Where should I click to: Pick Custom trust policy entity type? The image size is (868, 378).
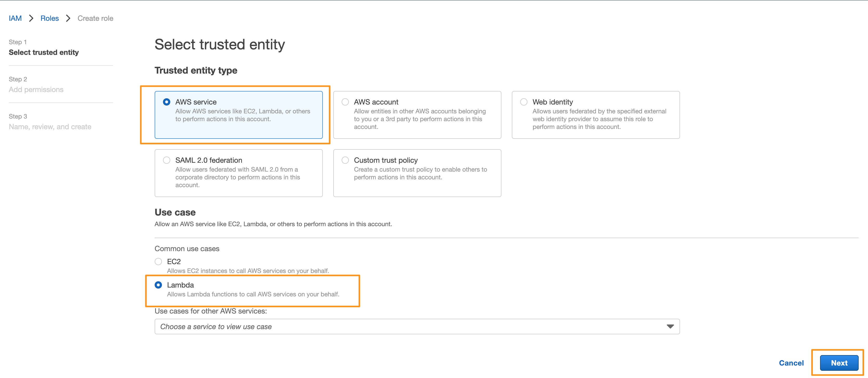coord(345,160)
